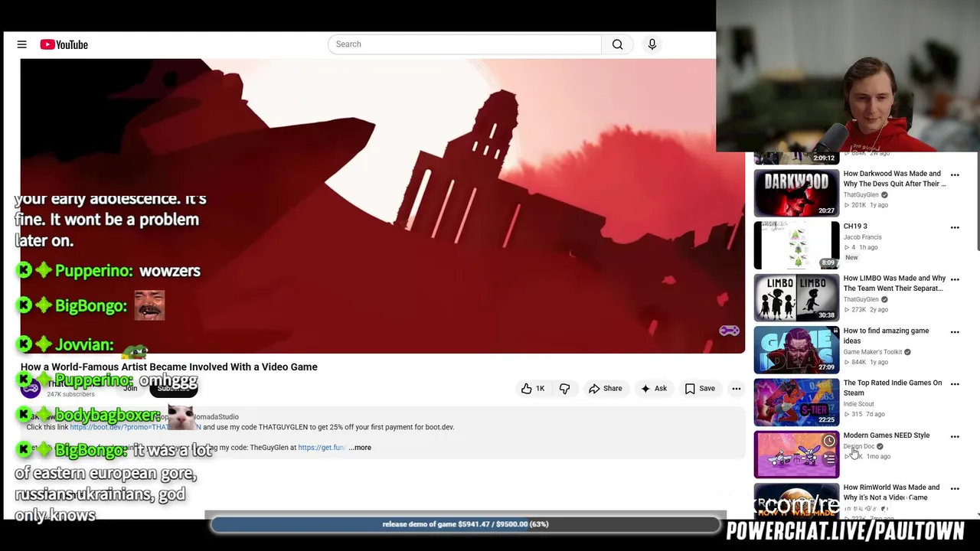Open the YouTube hamburger guide menu
Screen dimensions: 980x551
[x=21, y=44]
